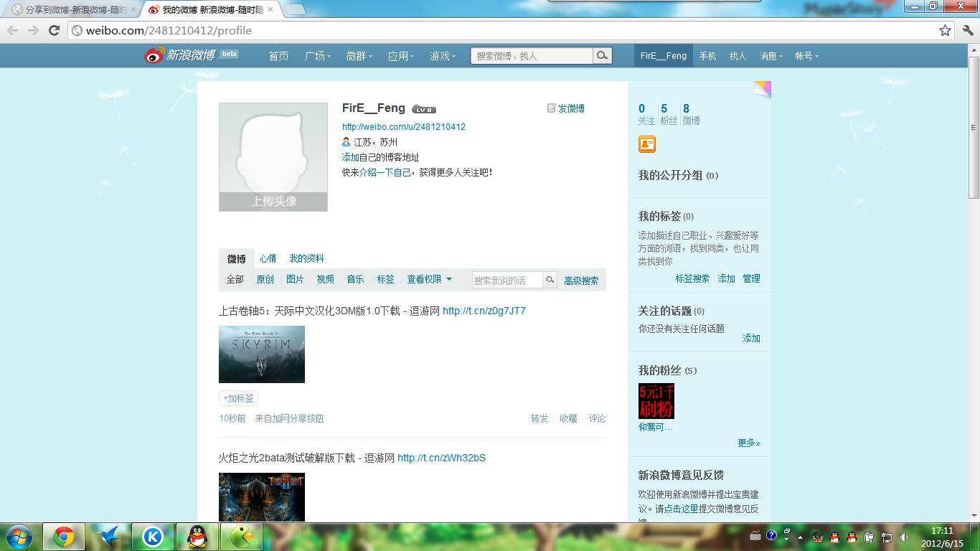Click the level badge beside FirE__Feng
This screenshot has width=980, height=551.
tap(424, 109)
